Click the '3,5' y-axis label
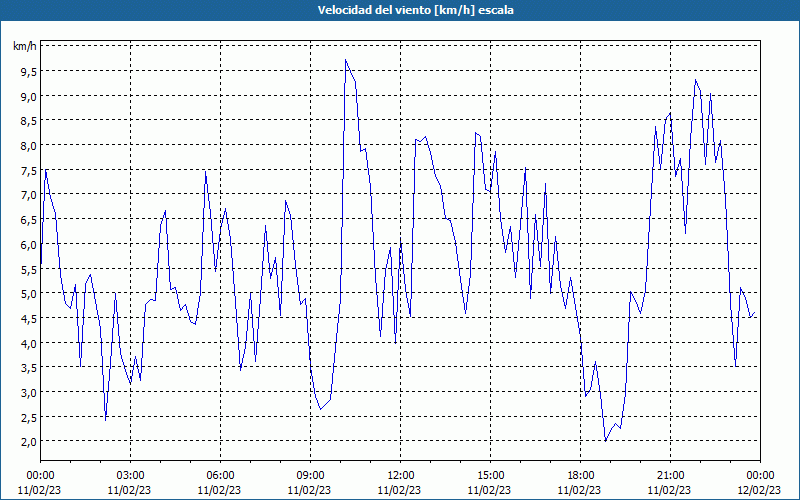Viewport: 800px width, 500px height. click(x=29, y=367)
